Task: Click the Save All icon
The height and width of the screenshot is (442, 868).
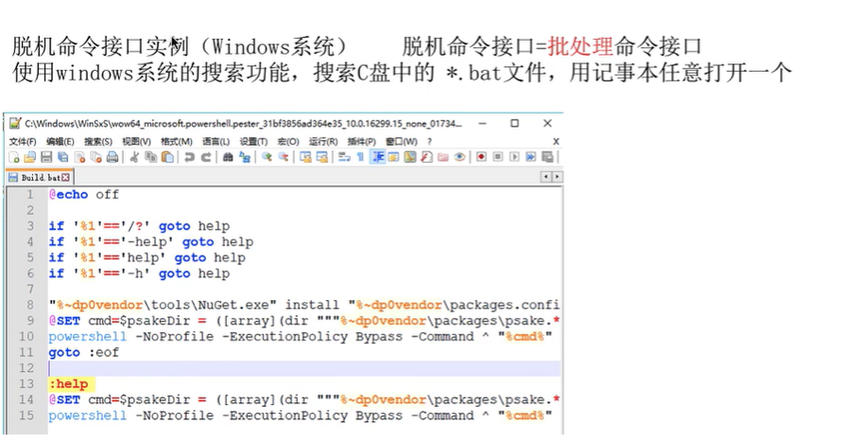Action: [63, 157]
